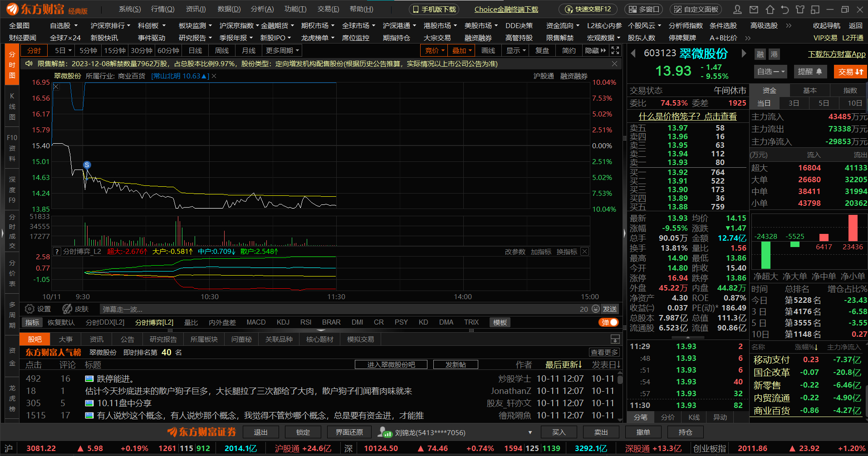
Task: Select the 当日 fund flow period
Action: 764,103
